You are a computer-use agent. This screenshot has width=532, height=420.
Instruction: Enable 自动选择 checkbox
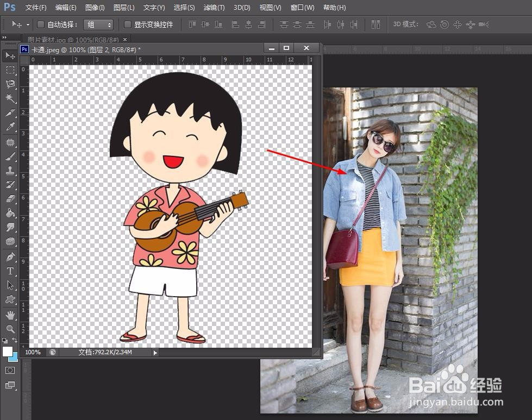(41, 24)
